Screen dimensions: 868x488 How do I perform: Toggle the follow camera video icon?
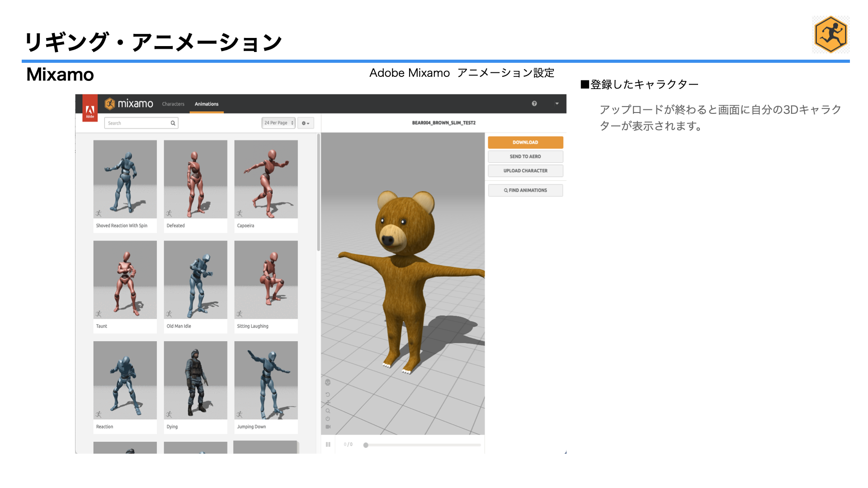point(328,427)
